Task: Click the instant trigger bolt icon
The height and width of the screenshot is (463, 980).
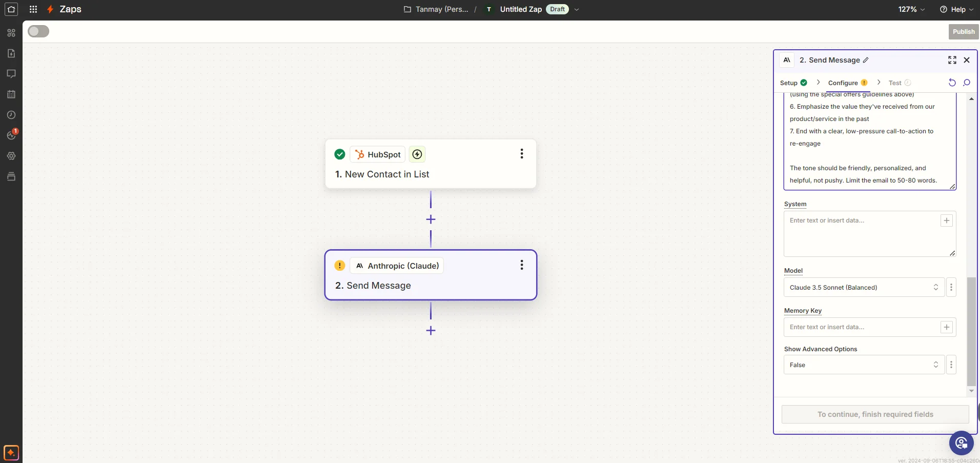Action: coord(417,154)
